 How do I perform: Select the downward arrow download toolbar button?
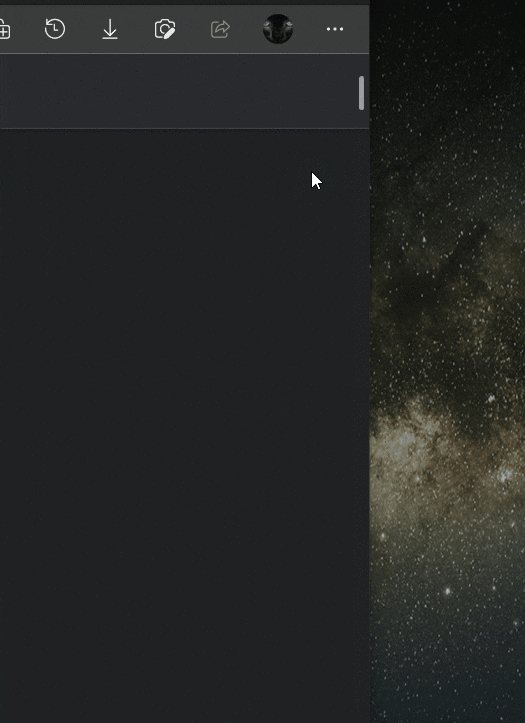[x=110, y=30]
